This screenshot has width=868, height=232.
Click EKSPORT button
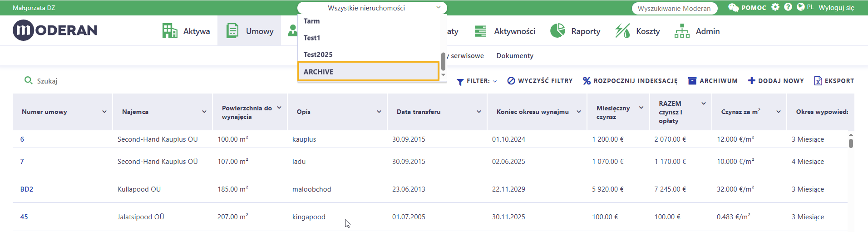click(834, 81)
